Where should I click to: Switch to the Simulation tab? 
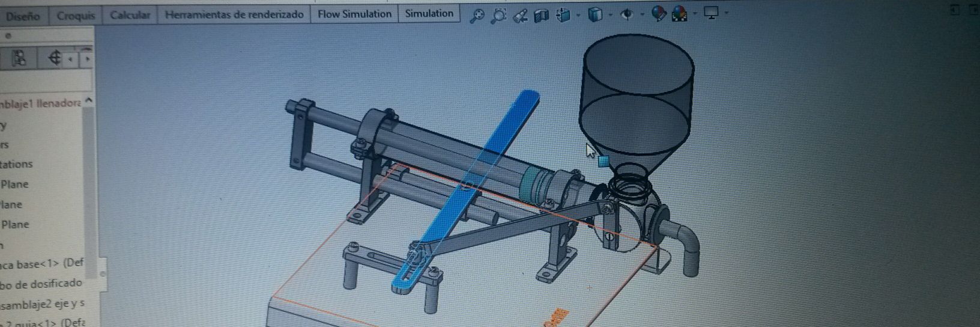429,13
